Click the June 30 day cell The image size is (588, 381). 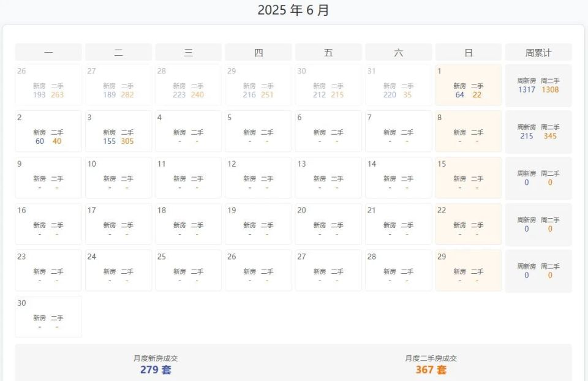point(48,317)
